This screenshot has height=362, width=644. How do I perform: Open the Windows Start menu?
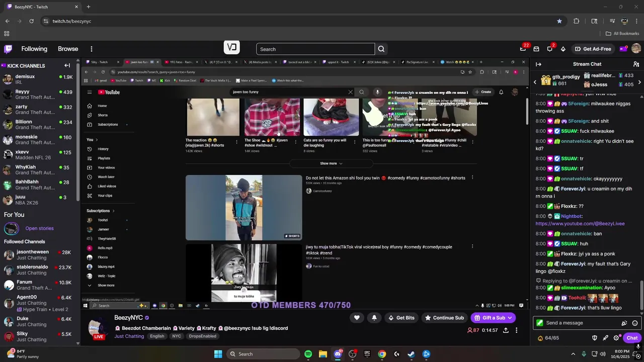click(218, 354)
